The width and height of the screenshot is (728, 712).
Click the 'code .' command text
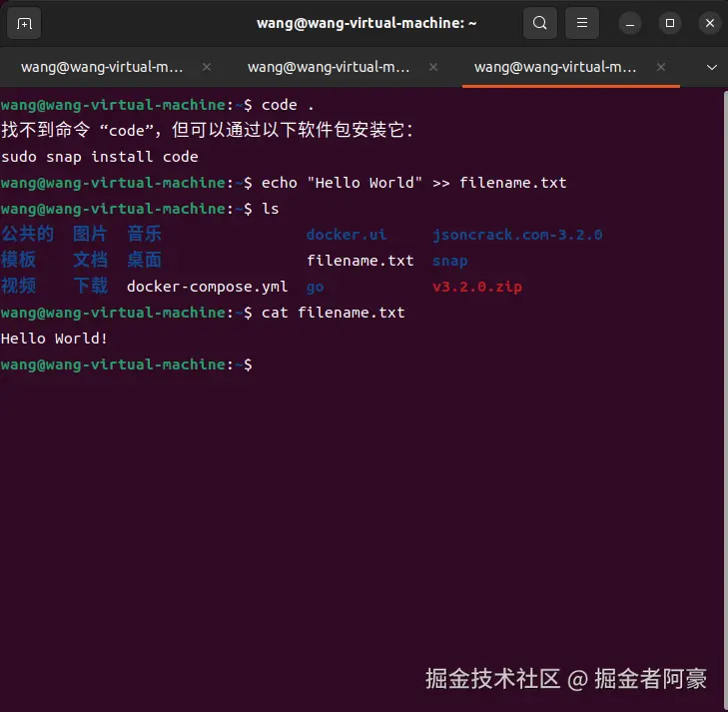click(288, 105)
